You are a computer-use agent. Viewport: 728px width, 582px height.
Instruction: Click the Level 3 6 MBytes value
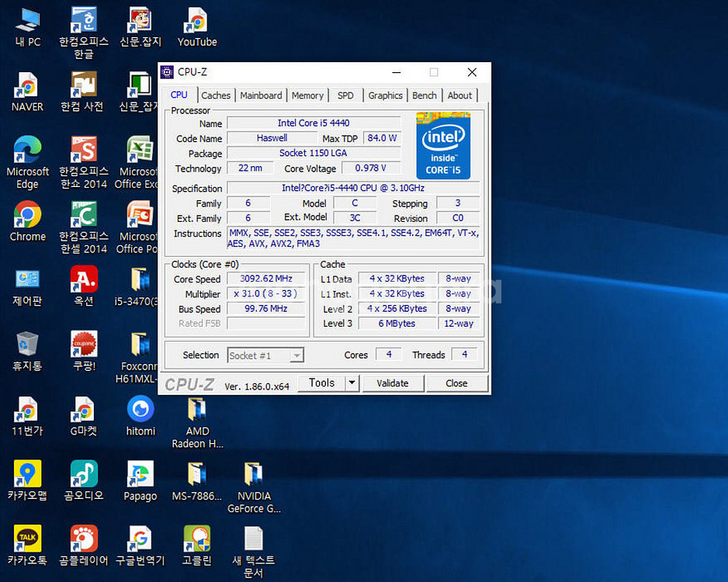tap(397, 324)
